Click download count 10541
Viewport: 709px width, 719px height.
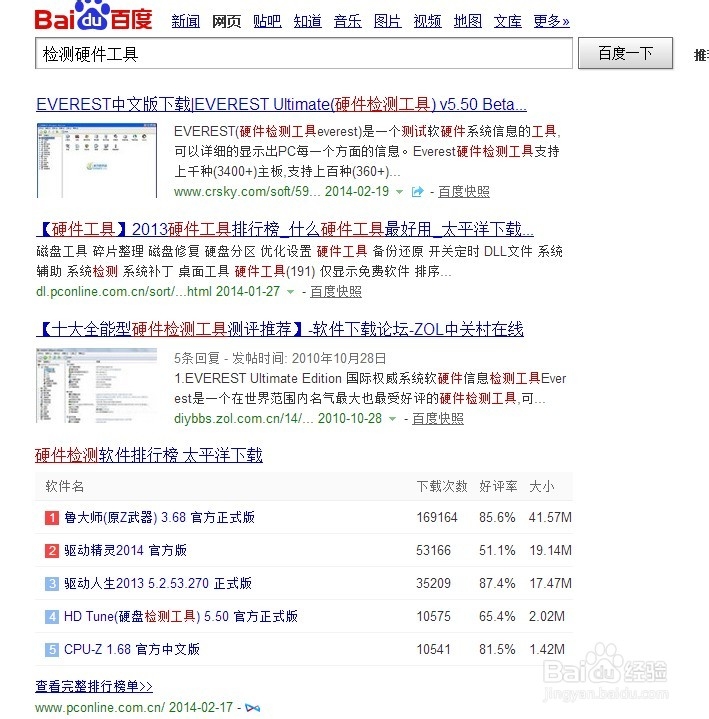tap(434, 650)
